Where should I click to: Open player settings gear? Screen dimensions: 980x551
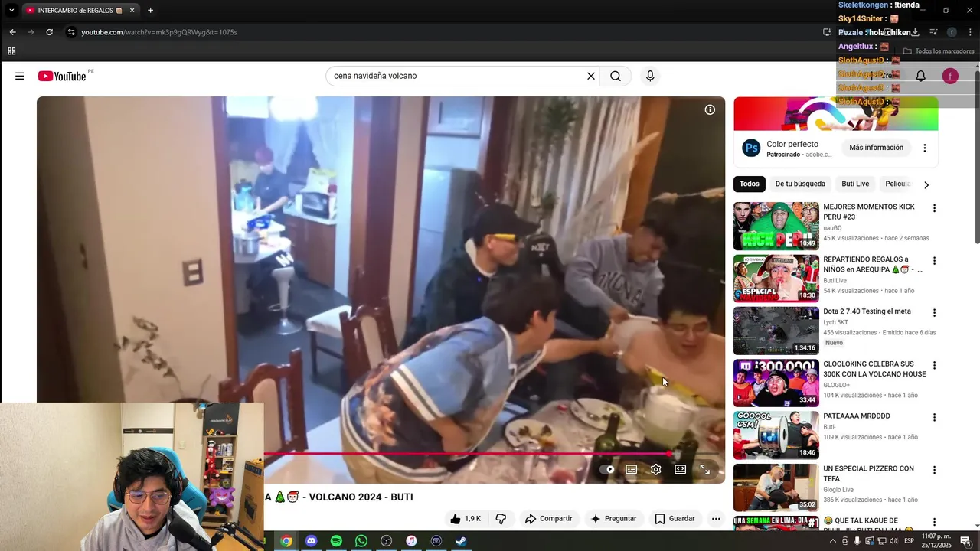[x=656, y=469]
